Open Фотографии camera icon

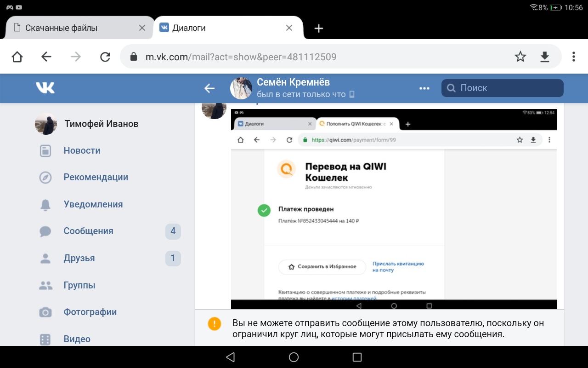(45, 312)
